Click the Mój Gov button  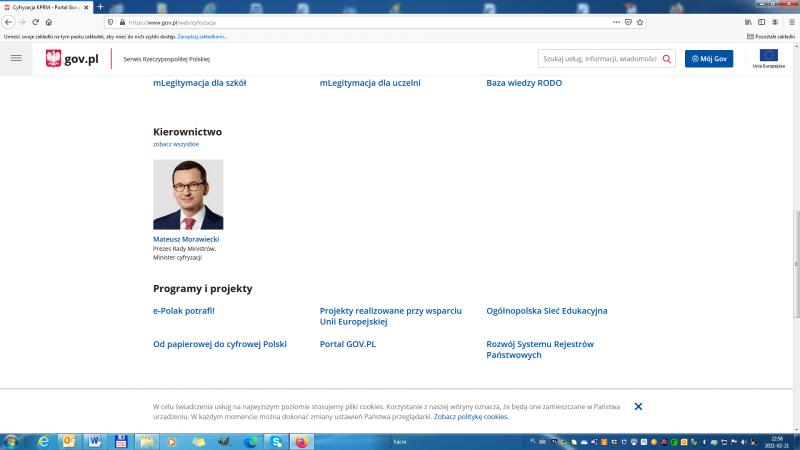point(708,59)
